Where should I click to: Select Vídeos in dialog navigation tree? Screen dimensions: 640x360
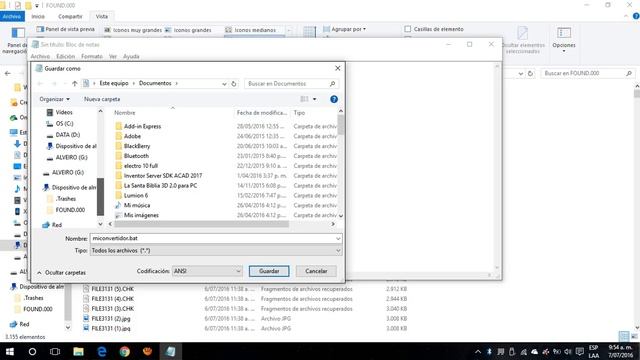coord(64,112)
